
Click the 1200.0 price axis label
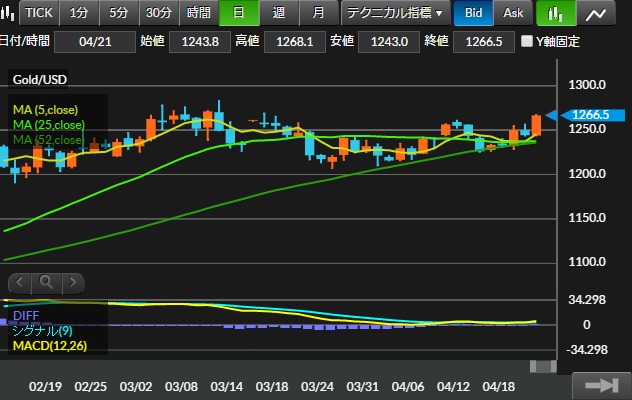coord(587,174)
